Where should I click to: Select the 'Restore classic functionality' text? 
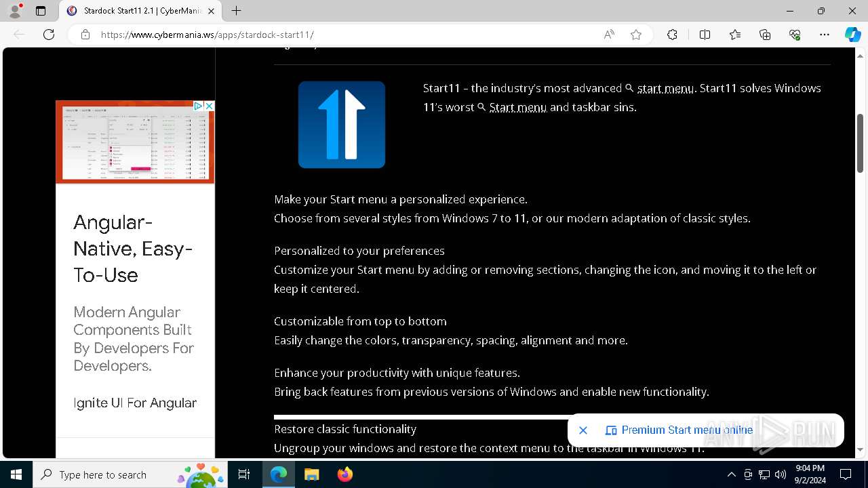pos(345,429)
